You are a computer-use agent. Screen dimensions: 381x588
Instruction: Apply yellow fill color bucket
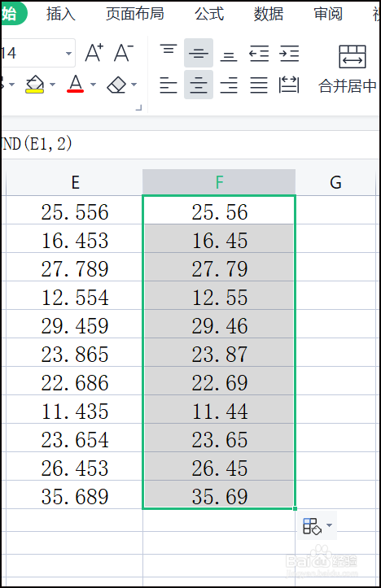pos(34,85)
